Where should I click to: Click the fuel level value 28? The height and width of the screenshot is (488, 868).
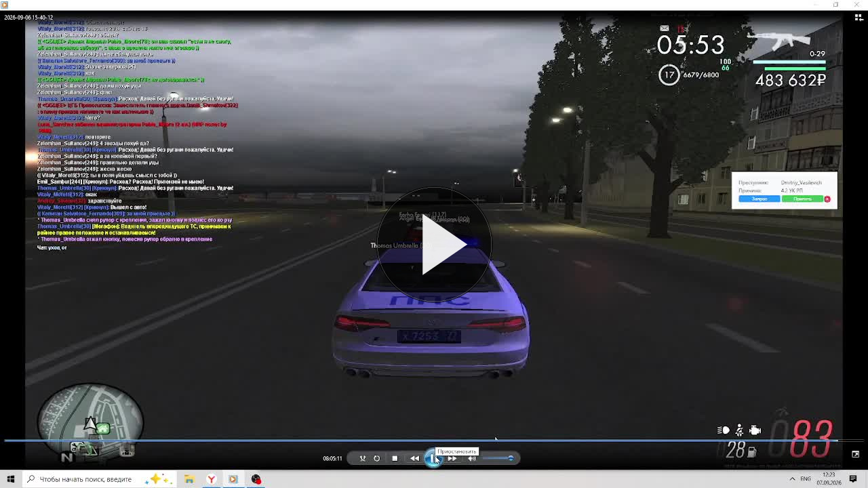pyautogui.click(x=735, y=449)
